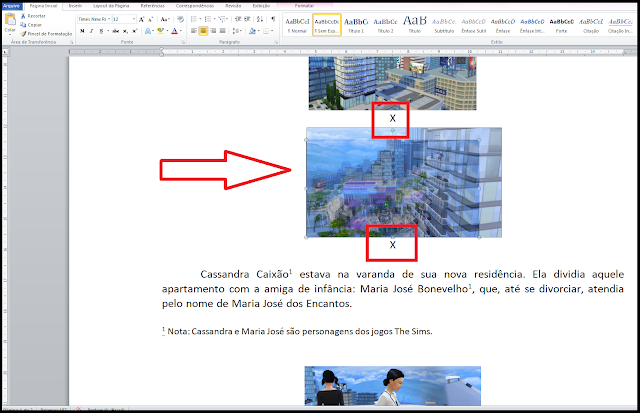Toggle center alignment button
This screenshot has height=413, width=640.
[x=203, y=31]
